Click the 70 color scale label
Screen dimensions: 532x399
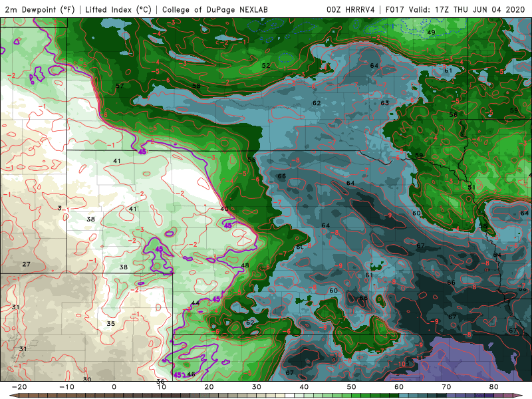coord(446,387)
